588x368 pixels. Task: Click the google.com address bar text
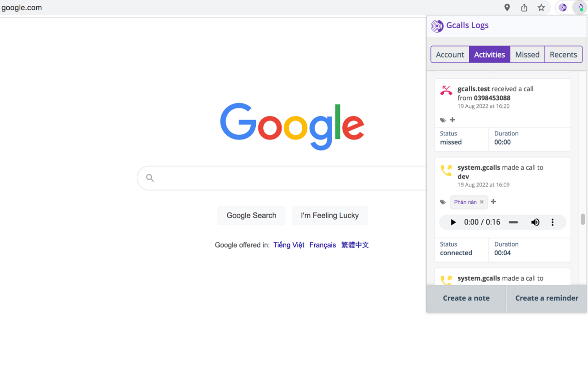[x=22, y=7]
